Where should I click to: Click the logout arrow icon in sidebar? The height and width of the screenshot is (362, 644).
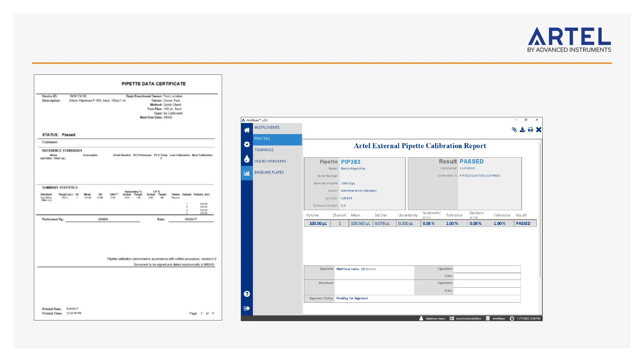point(247,308)
